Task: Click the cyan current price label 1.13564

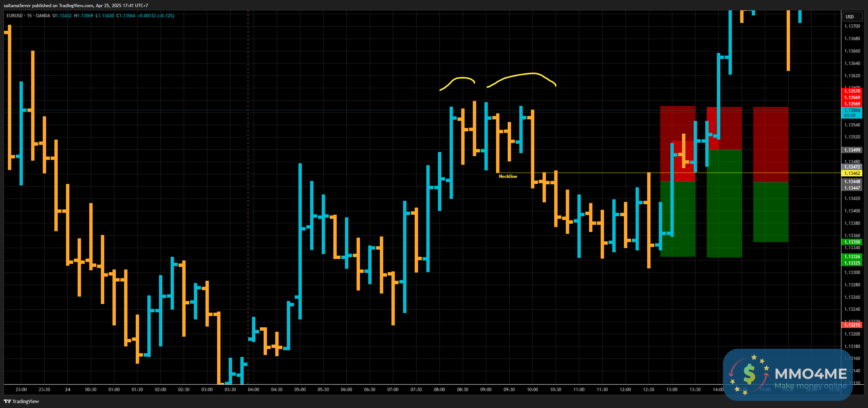Action: (852, 110)
